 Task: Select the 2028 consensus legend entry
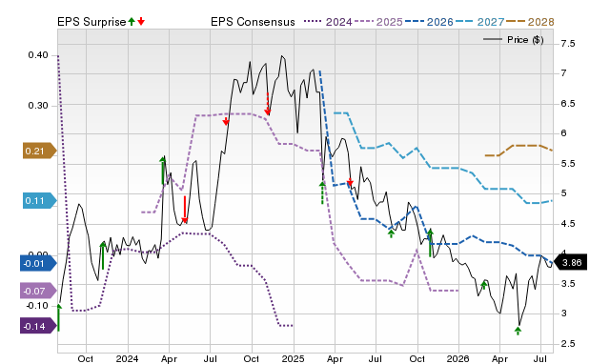pyautogui.click(x=530, y=22)
